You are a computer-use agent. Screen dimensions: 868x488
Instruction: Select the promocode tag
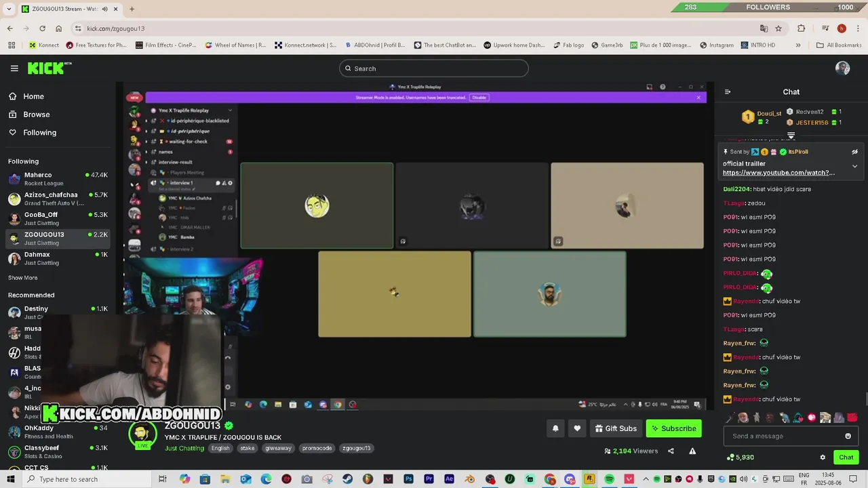click(317, 449)
